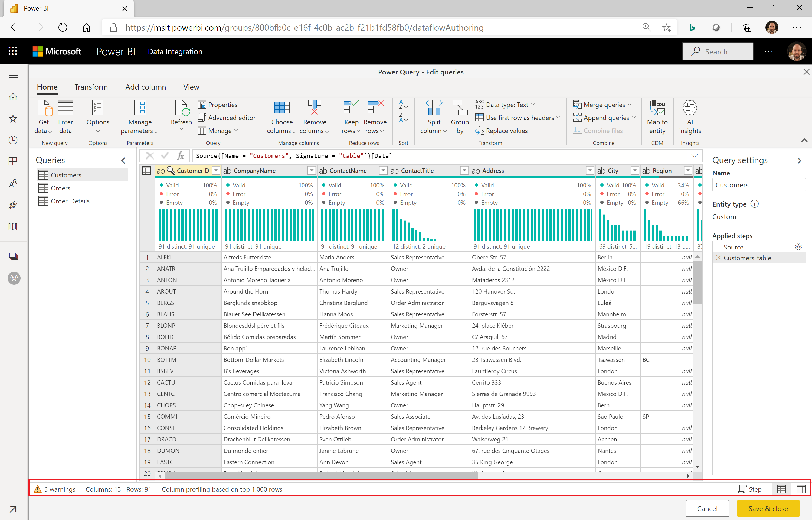Viewport: 812px width, 520px height.
Task: Switch to the View tab
Action: (x=191, y=87)
